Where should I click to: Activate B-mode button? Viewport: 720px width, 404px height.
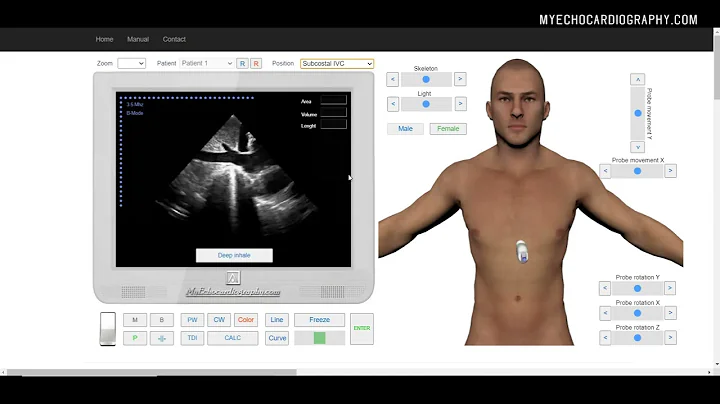click(162, 320)
